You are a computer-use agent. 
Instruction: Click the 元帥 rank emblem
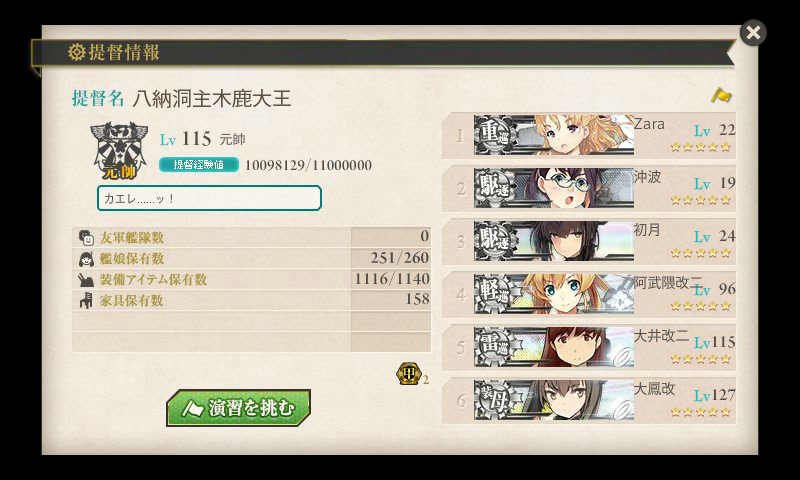tap(119, 150)
